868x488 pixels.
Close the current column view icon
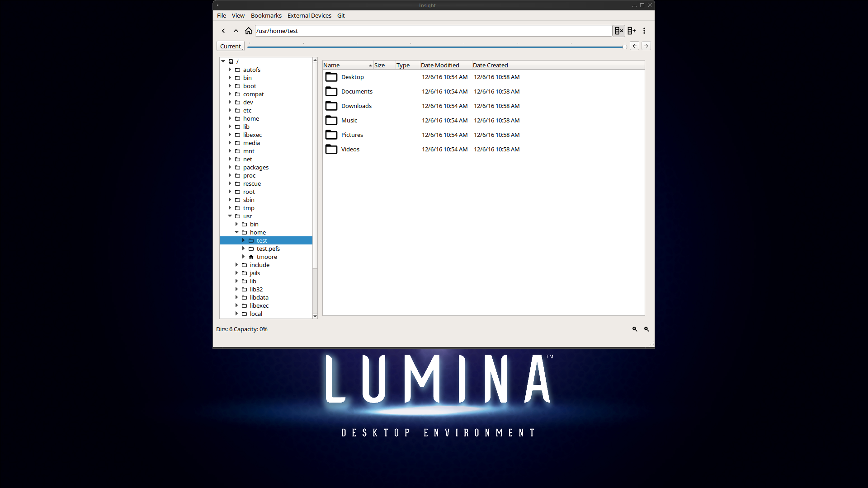coord(619,31)
